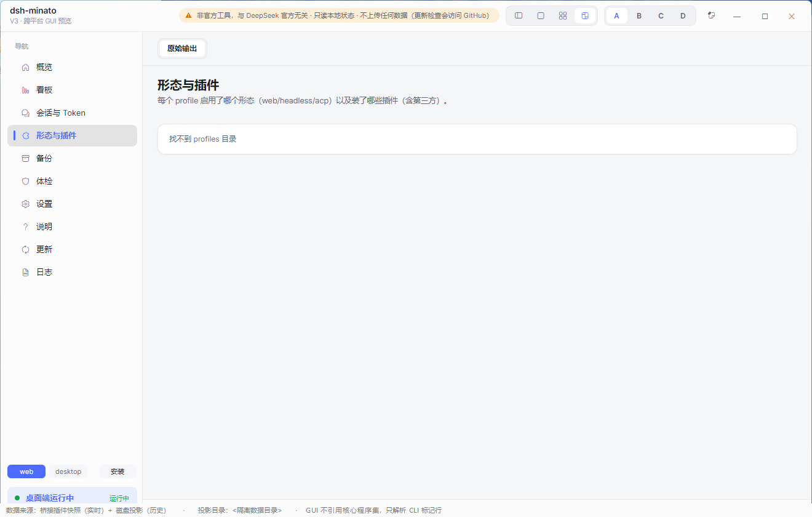This screenshot has width=812, height=517.
Task: Click the orange warning triangle icon
Action: (x=188, y=15)
